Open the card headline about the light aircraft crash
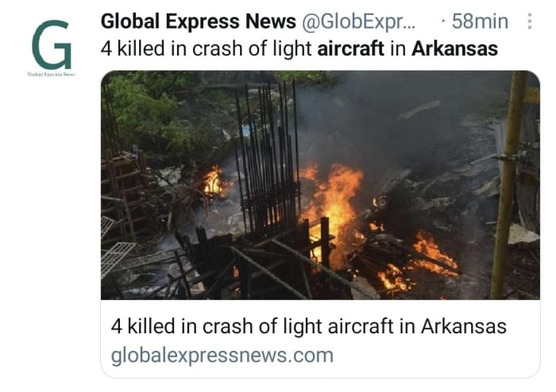556x392 pixels. 308,326
